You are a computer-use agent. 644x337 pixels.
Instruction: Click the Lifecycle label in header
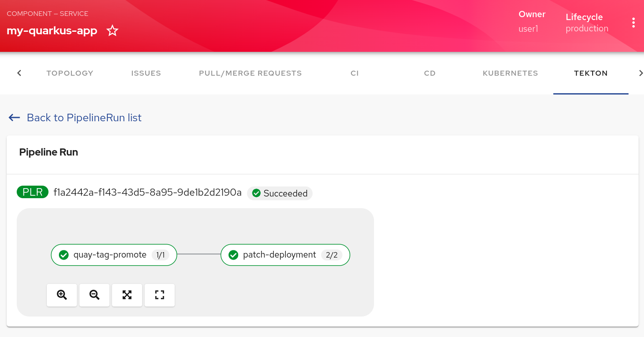(584, 17)
